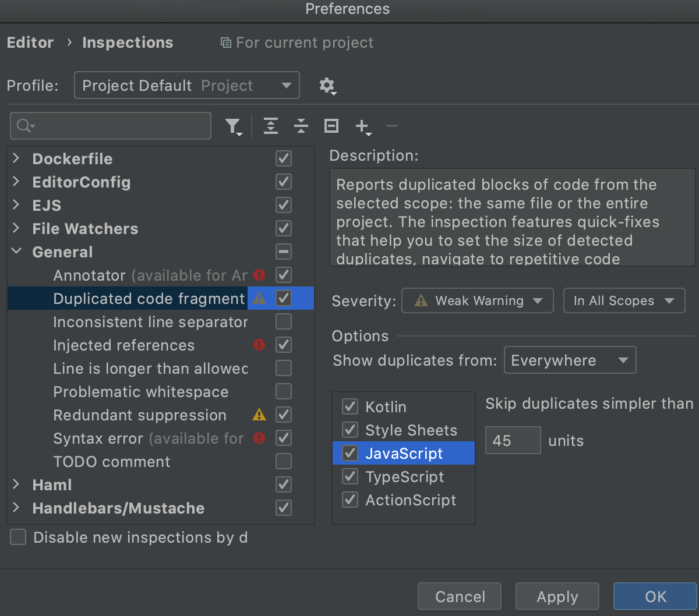The image size is (699, 616).
Task: Click the collapse all inspections icon
Action: pos(301,126)
